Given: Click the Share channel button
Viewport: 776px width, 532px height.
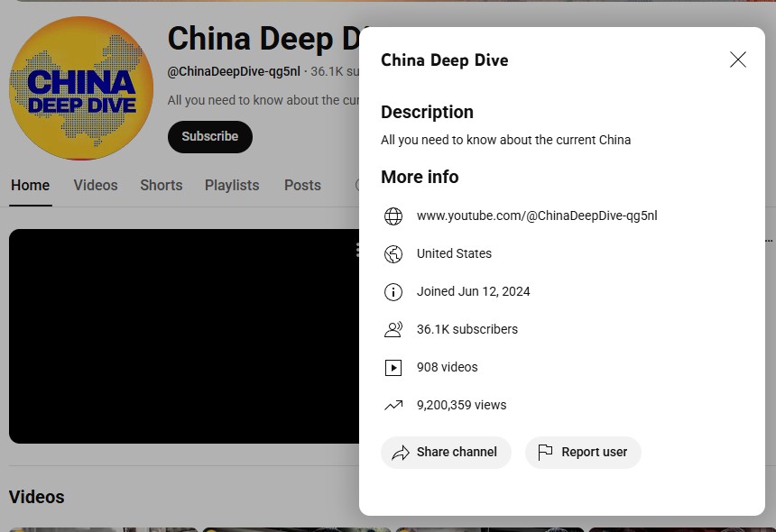Looking at the screenshot, I should (446, 453).
